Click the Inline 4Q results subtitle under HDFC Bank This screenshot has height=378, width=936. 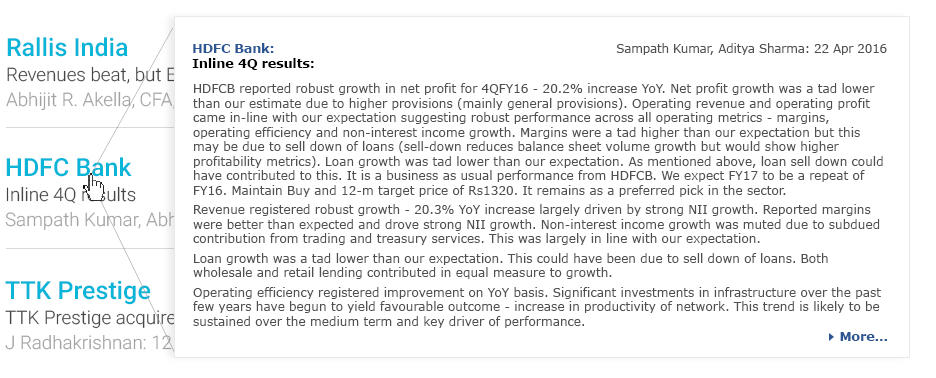click(x=71, y=195)
